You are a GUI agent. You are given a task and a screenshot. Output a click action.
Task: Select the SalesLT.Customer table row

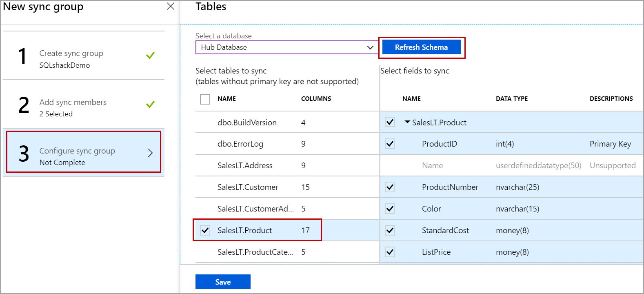tap(248, 187)
